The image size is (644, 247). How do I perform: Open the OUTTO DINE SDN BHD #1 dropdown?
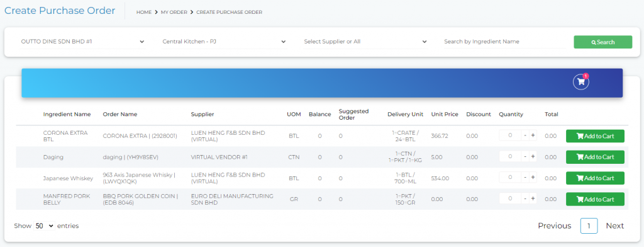tap(82, 42)
